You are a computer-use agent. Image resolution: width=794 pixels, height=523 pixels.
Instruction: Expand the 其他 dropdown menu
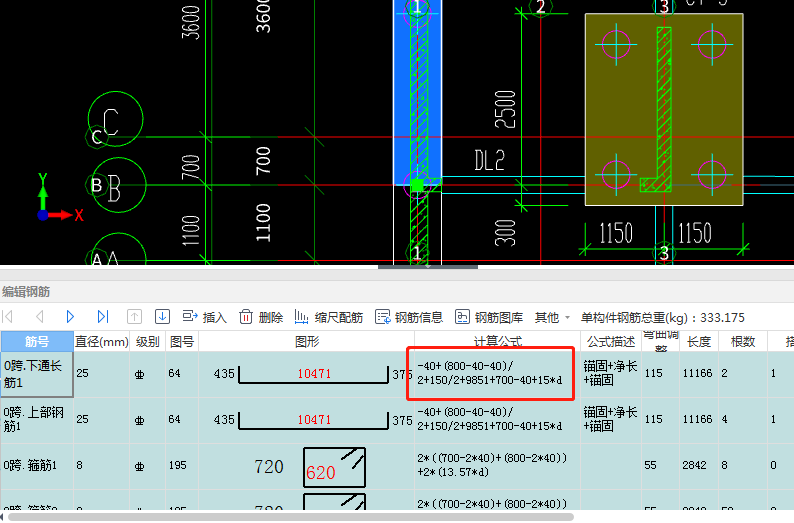coord(552,317)
